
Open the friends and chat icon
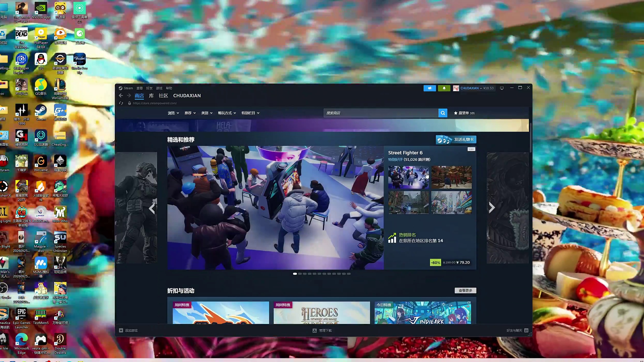click(x=526, y=330)
